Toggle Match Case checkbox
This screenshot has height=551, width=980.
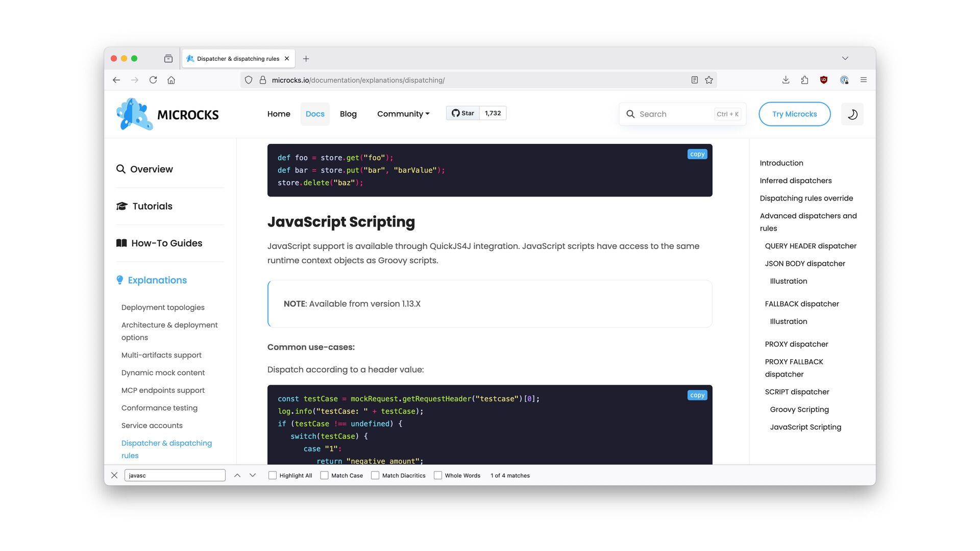(324, 475)
